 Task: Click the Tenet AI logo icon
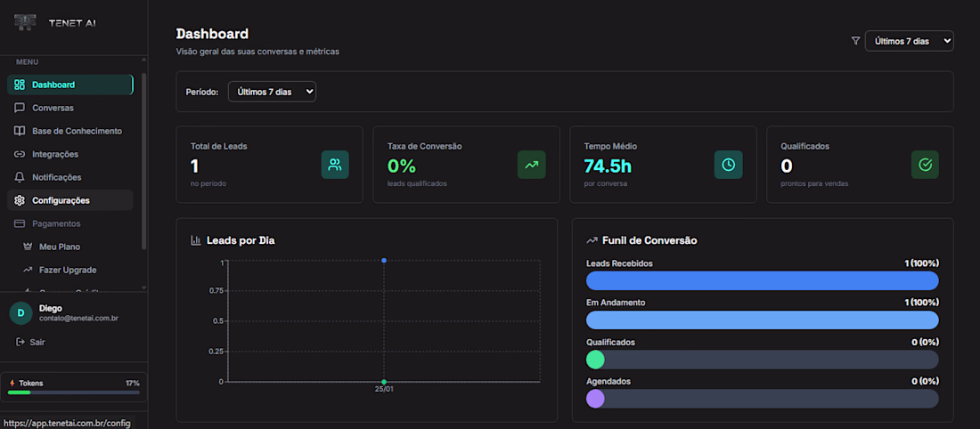click(x=25, y=23)
